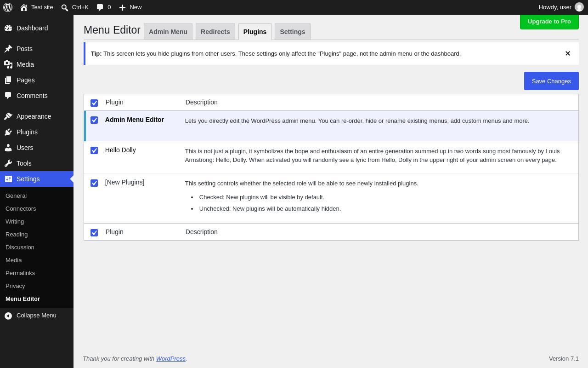Click the Settings sliders icon
This screenshot has width=588, height=368.
click(x=8, y=179)
